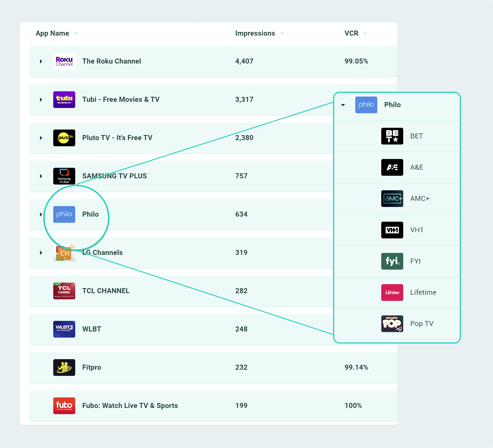The width and height of the screenshot is (493, 448).
Task: Click the Tubi app logo
Action: pos(64,100)
